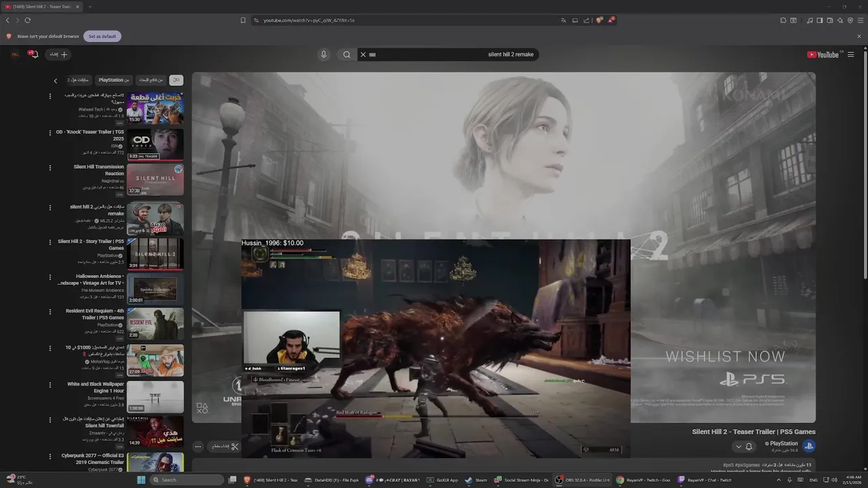Open Brave Rewards triangle icon
868x488 pixels.
point(611,20)
